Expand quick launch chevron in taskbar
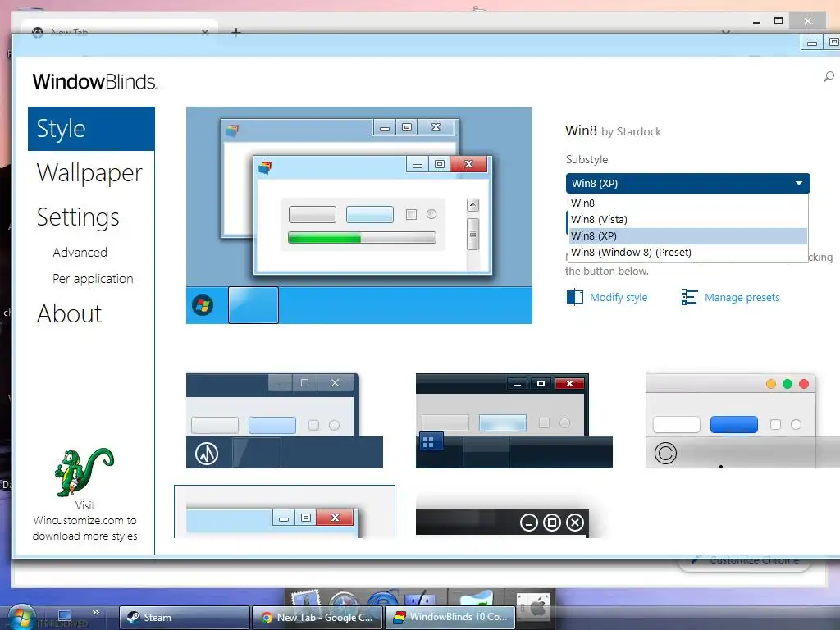The height and width of the screenshot is (630, 840). [95, 612]
